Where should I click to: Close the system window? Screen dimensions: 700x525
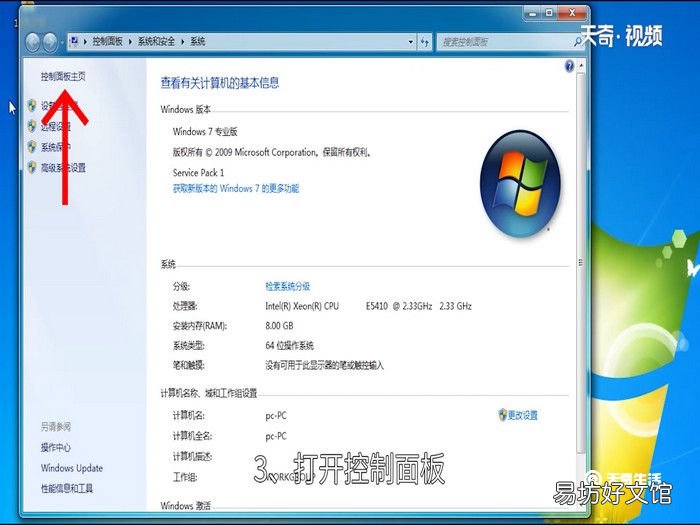tap(572, 13)
